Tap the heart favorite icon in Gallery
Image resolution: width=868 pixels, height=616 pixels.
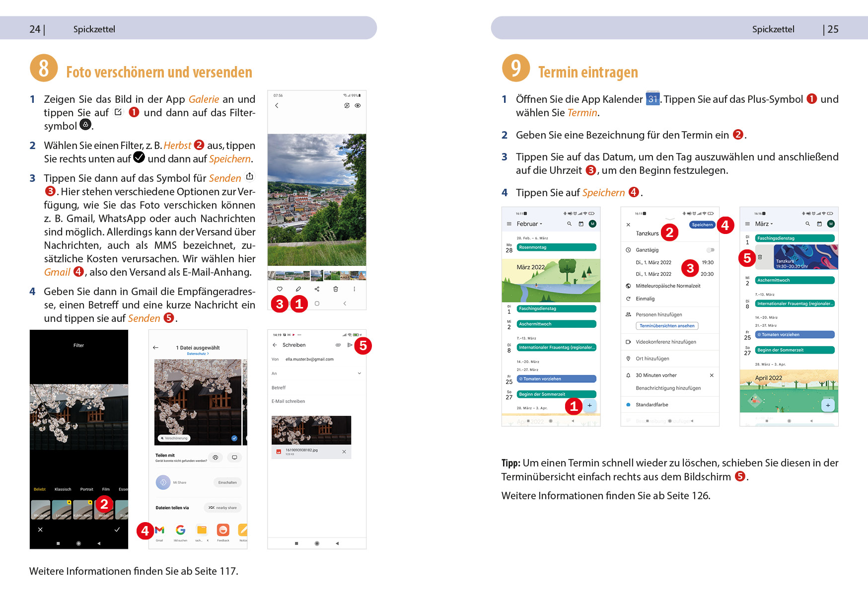pyautogui.click(x=280, y=289)
